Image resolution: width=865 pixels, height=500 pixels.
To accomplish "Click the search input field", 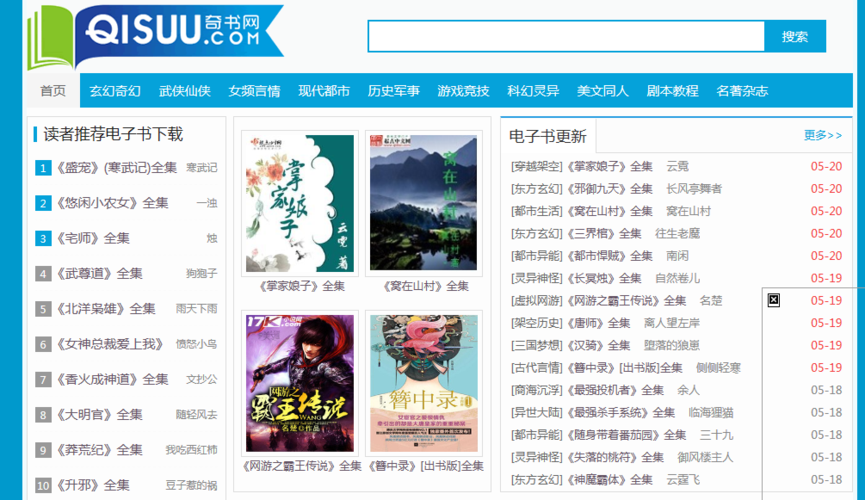I will tap(566, 36).
